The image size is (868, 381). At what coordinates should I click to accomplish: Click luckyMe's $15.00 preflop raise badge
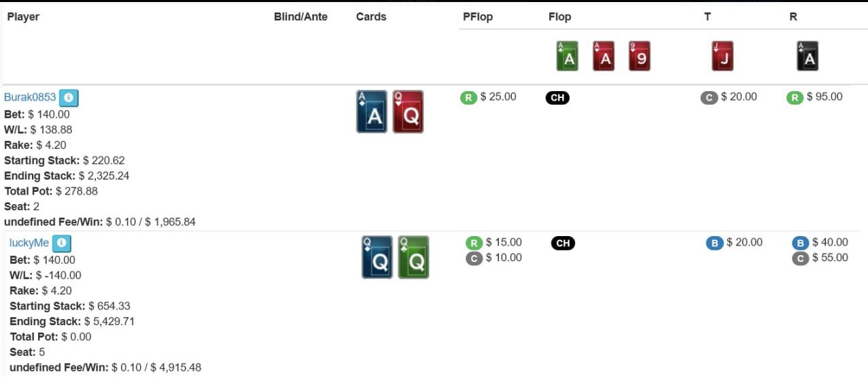point(474,243)
